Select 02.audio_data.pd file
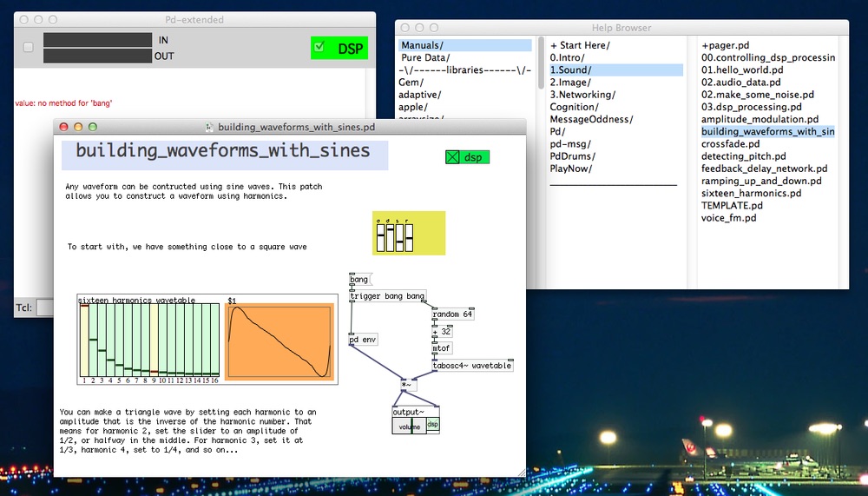Screen dimensions: 868x496 click(740, 82)
